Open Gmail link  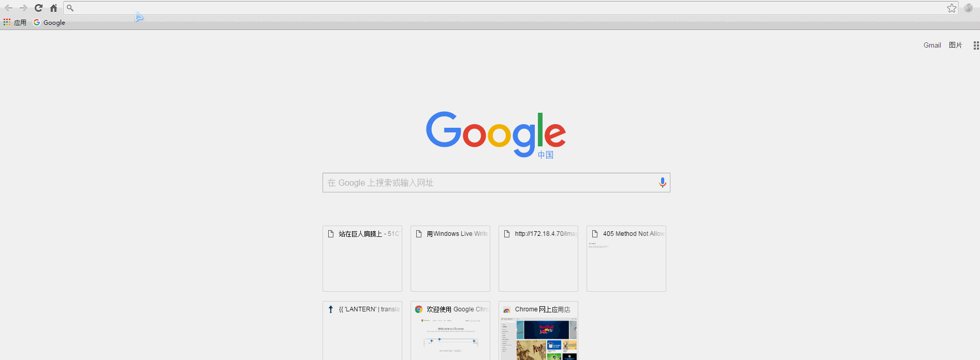click(932, 45)
